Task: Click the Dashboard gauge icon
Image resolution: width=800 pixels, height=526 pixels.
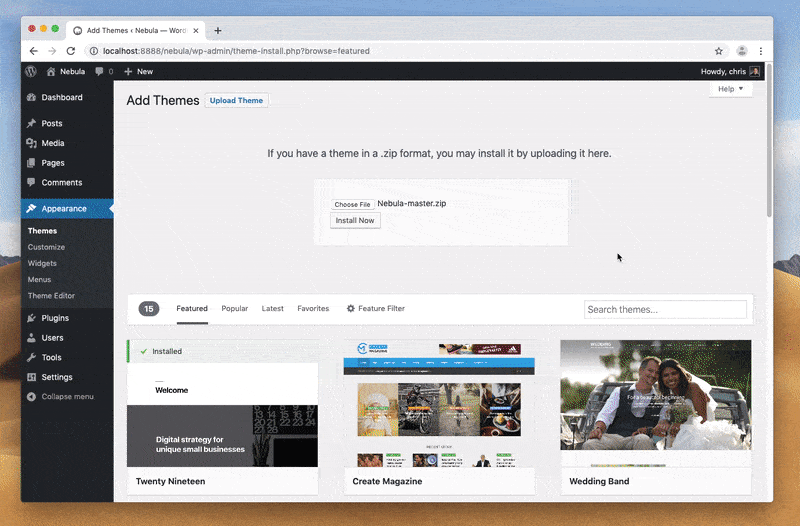Action: 32,97
